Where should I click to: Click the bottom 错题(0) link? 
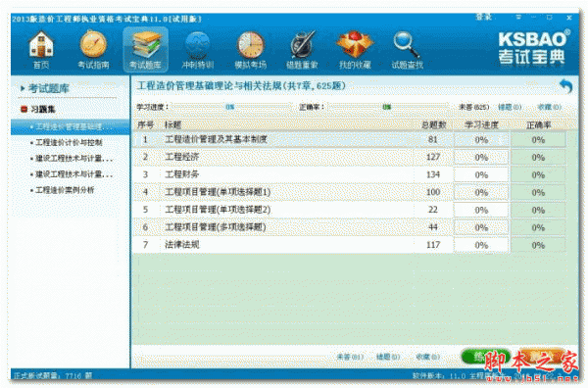[388, 357]
